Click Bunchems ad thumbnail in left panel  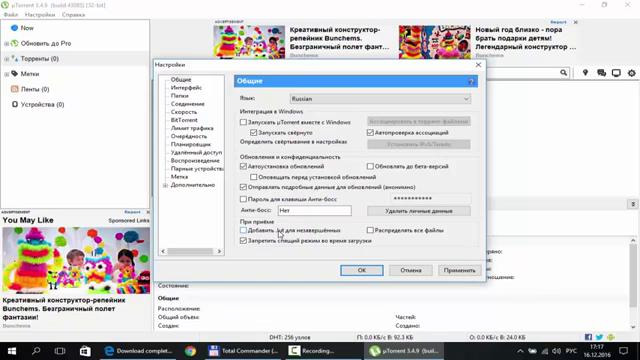[x=76, y=260]
